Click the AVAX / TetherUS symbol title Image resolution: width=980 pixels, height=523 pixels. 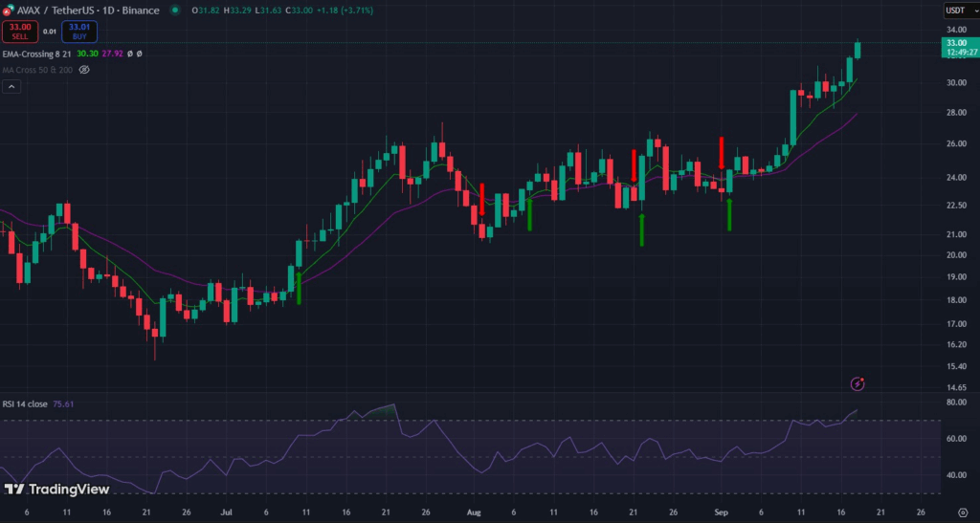(x=88, y=10)
